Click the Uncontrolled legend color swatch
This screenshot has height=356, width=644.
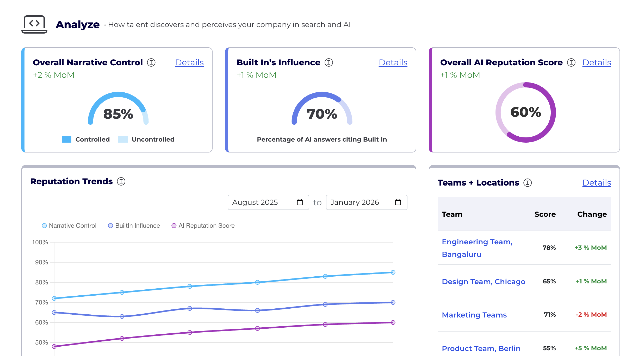(123, 139)
